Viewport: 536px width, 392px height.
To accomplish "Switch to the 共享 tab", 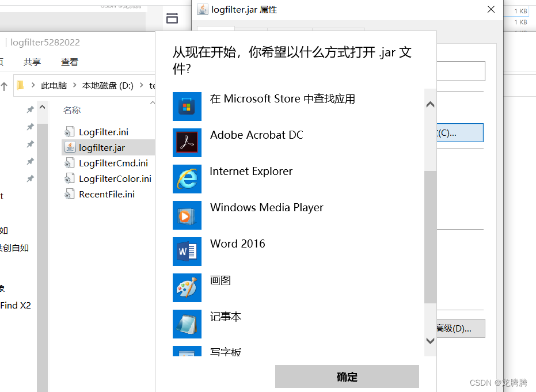I will (x=32, y=62).
